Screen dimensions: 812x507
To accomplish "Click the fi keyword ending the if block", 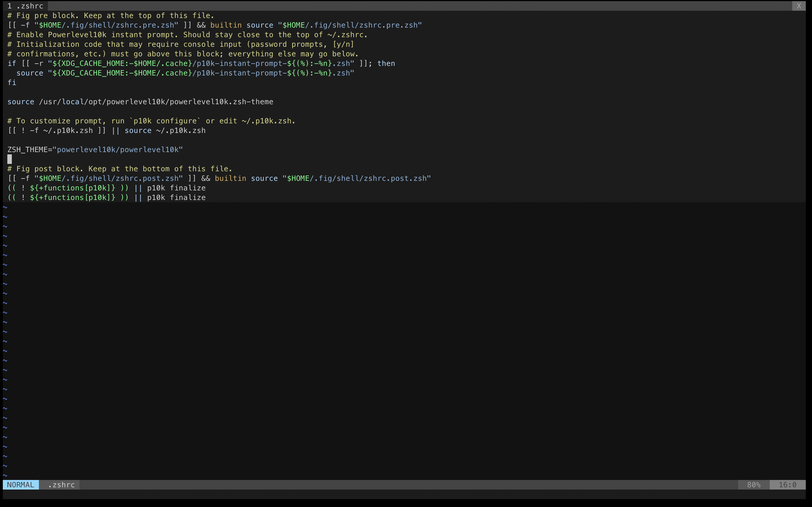I will click(12, 83).
